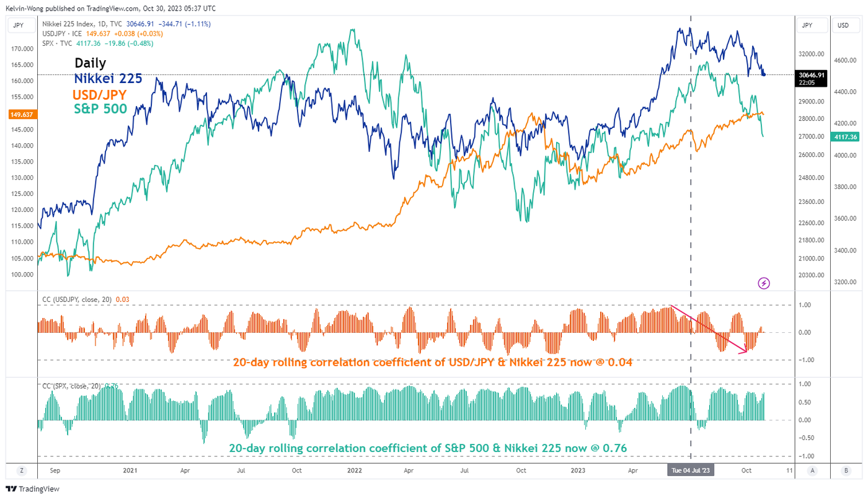Click the CC (USDJPY, close, 20) indicator label
This screenshot has width=868, height=499.
tap(77, 299)
